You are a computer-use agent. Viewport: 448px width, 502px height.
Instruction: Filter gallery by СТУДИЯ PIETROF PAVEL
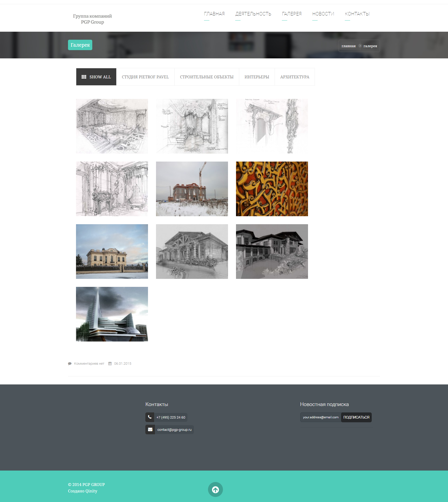click(145, 77)
